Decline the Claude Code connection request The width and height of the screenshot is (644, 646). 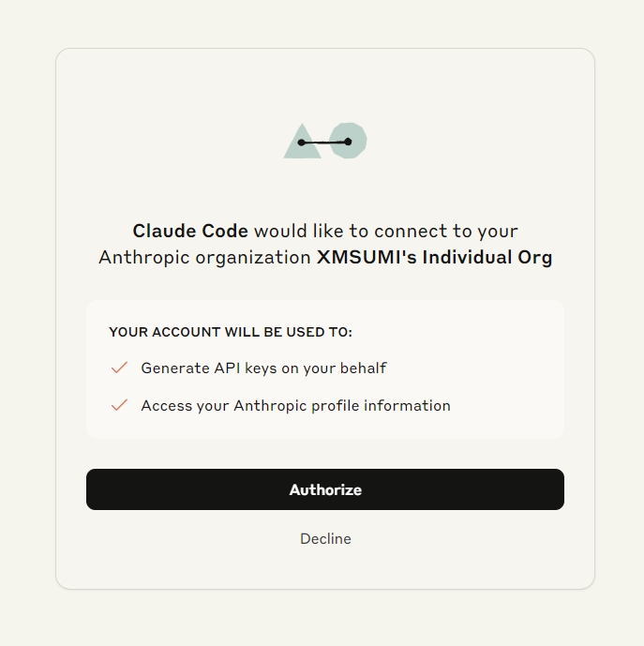325,538
